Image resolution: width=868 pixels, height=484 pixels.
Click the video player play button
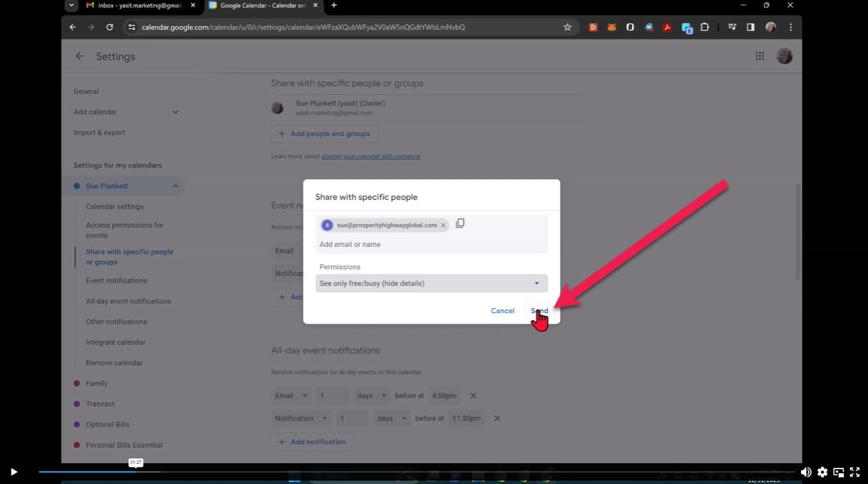pyautogui.click(x=13, y=472)
